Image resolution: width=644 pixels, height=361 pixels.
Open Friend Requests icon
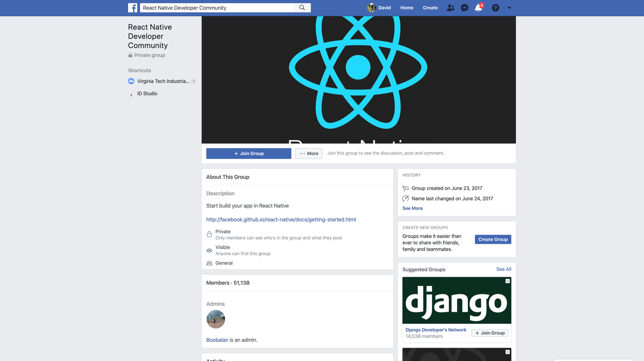(450, 8)
